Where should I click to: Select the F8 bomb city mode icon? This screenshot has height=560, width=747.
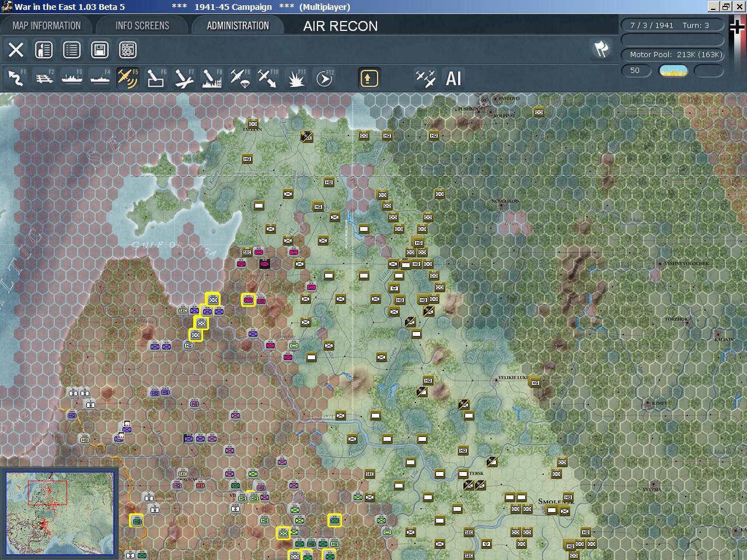click(212, 78)
